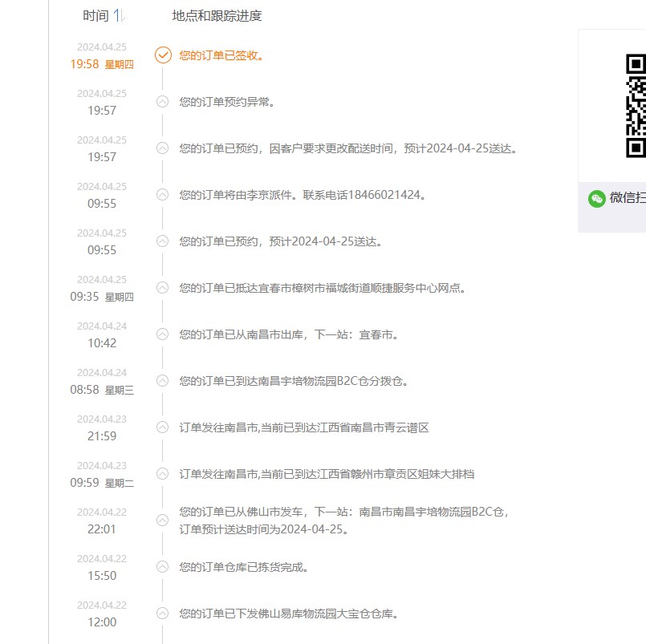646x644 pixels.
Task: Click the 地点和跟踪进度 column header
Action: tap(217, 16)
